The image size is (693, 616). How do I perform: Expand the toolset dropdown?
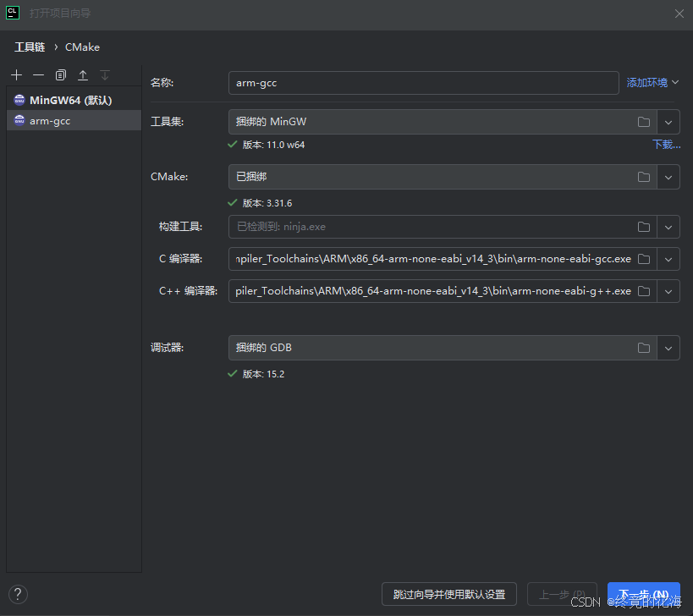[x=668, y=122]
